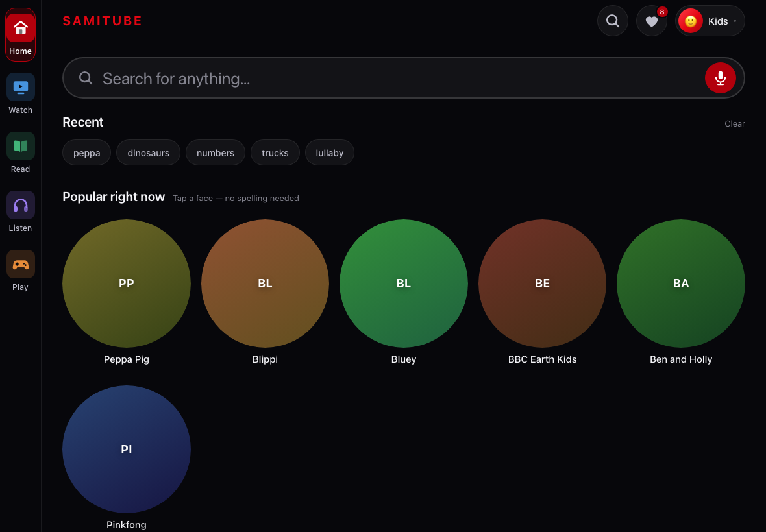This screenshot has width=766, height=532.
Task: Click into the Search for anything field
Action: [404, 78]
